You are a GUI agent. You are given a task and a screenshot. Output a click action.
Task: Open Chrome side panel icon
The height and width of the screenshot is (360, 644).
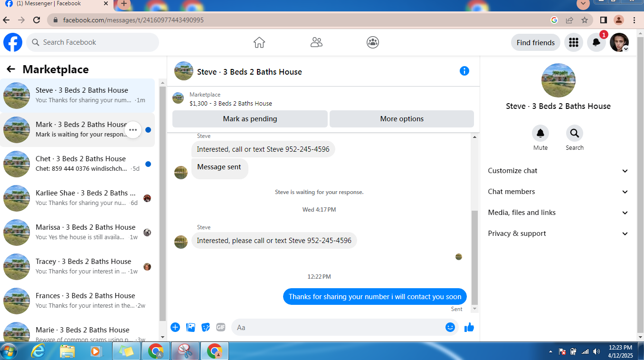click(x=603, y=20)
